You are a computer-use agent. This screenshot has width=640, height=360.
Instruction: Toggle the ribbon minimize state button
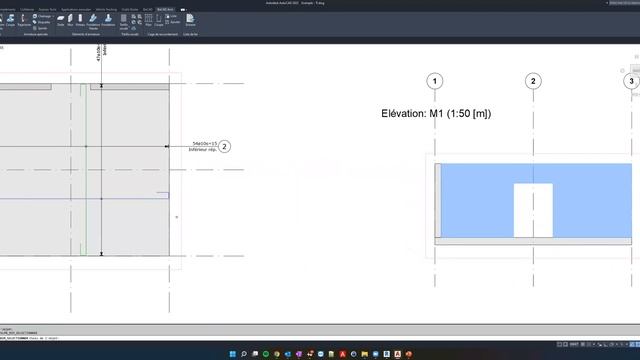pos(184,9)
